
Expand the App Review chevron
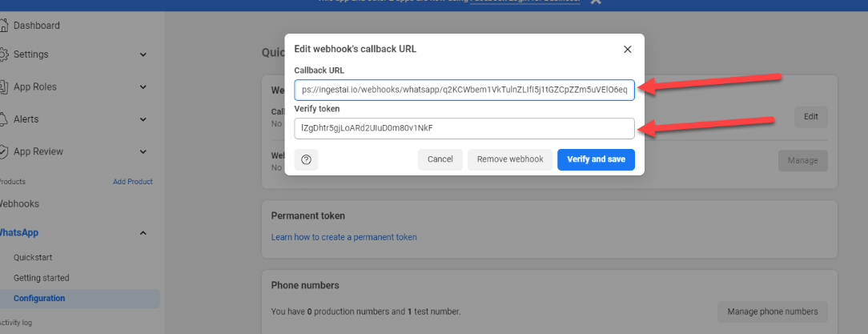(143, 151)
